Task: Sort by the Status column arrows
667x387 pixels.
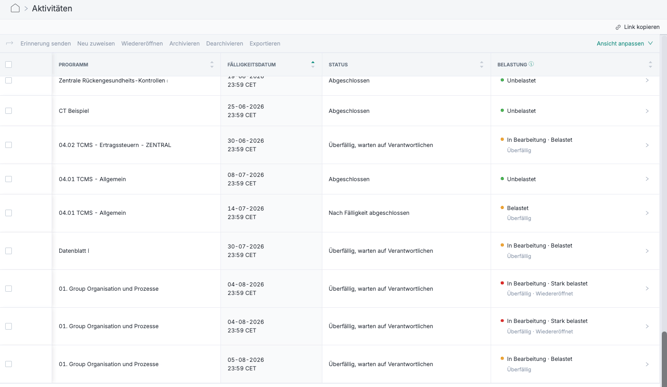Action: (482, 65)
